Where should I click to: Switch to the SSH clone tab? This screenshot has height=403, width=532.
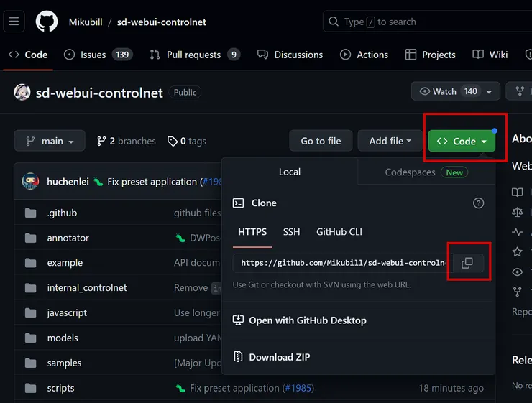pyautogui.click(x=291, y=232)
